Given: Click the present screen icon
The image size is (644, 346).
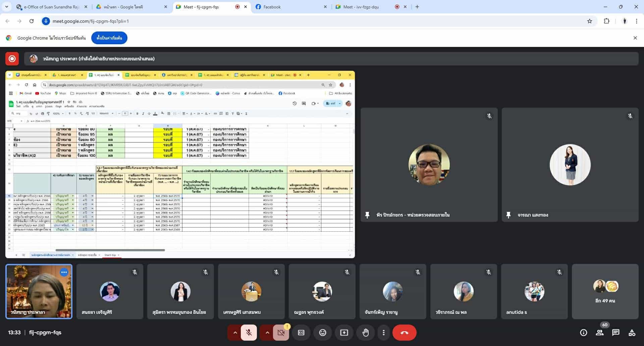Looking at the screenshot, I should [x=344, y=333].
